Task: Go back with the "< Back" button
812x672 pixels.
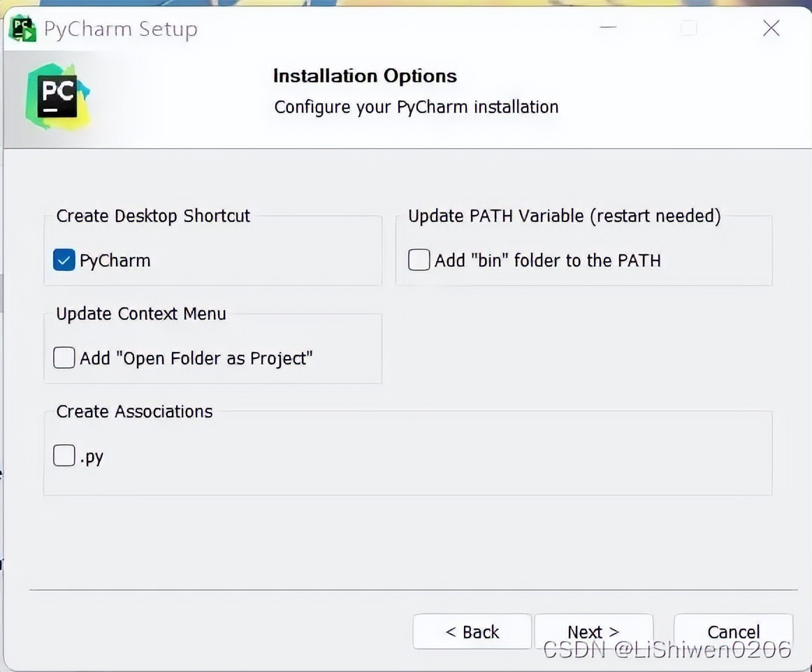Action: (472, 631)
